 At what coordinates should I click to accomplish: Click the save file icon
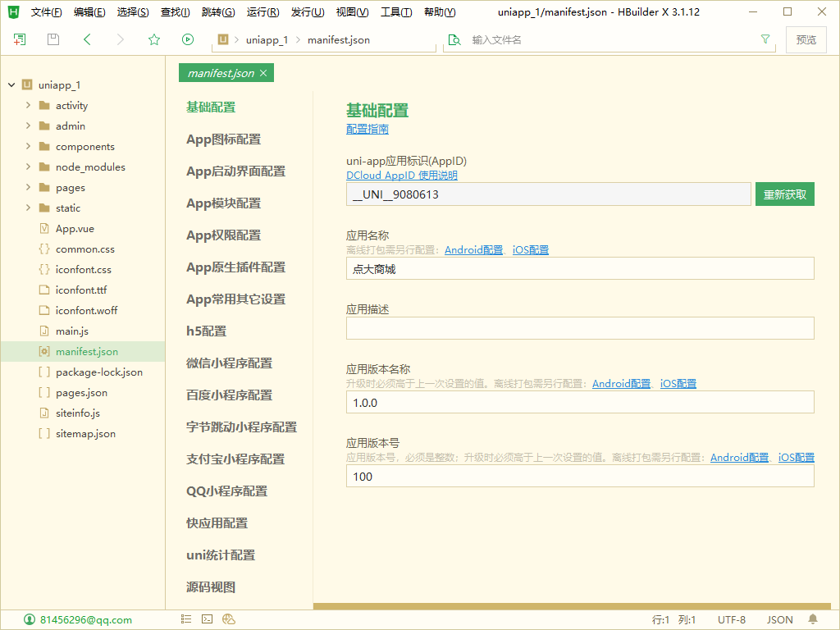pyautogui.click(x=53, y=39)
